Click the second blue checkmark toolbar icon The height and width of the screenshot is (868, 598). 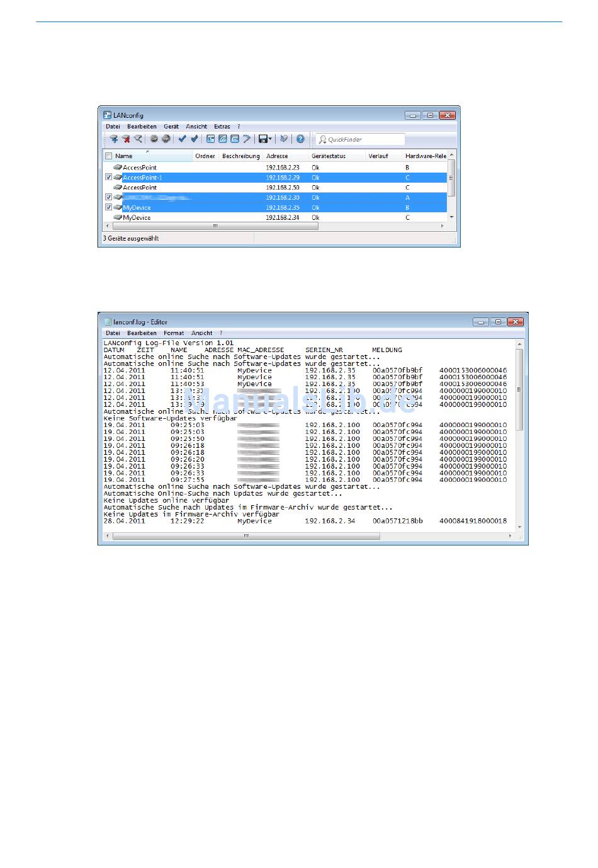pos(195,139)
